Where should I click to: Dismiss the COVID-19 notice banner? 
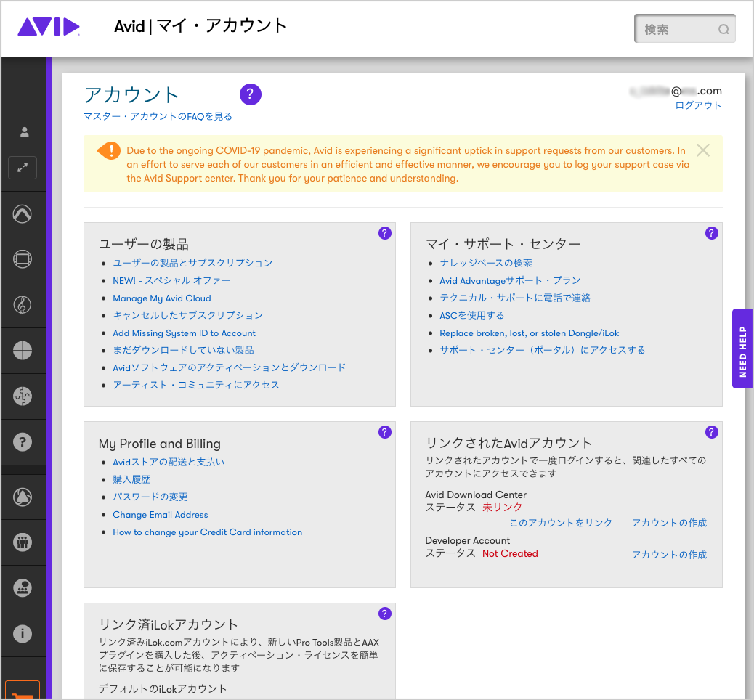tap(703, 150)
